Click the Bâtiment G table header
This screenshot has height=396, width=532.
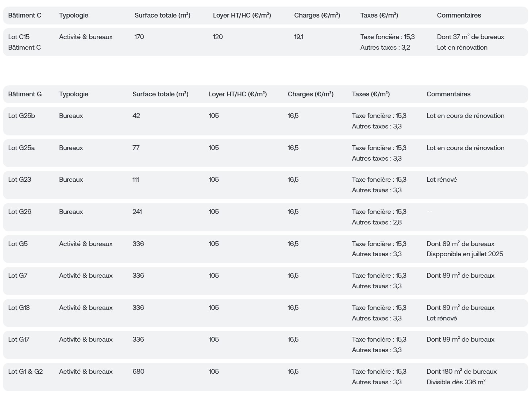pyautogui.click(x=25, y=94)
